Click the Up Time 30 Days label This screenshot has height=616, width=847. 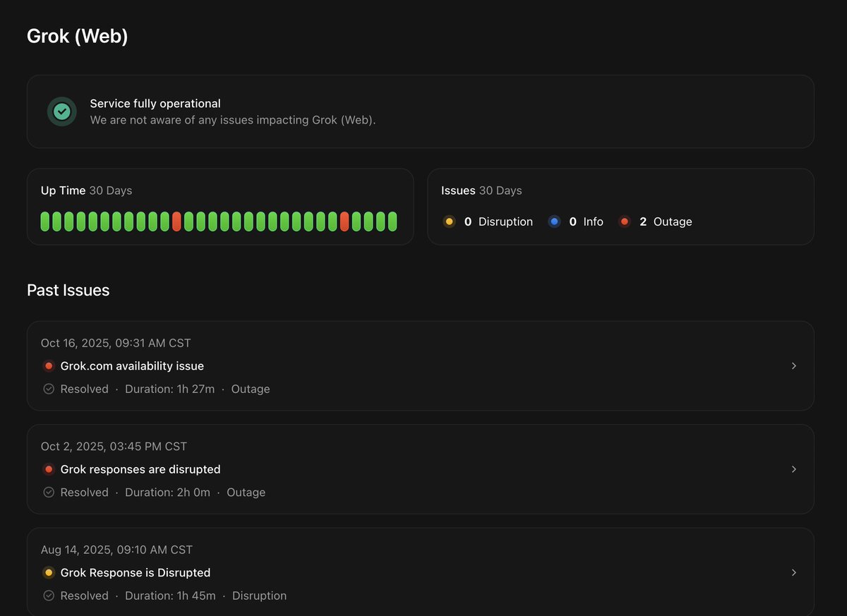(86, 191)
